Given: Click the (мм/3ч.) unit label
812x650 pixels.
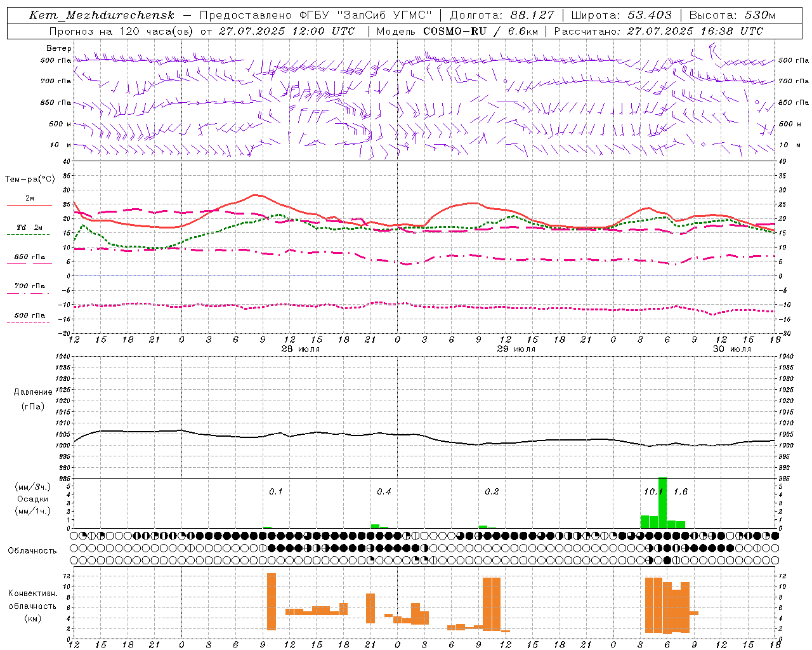Looking at the screenshot, I should 32,487.
